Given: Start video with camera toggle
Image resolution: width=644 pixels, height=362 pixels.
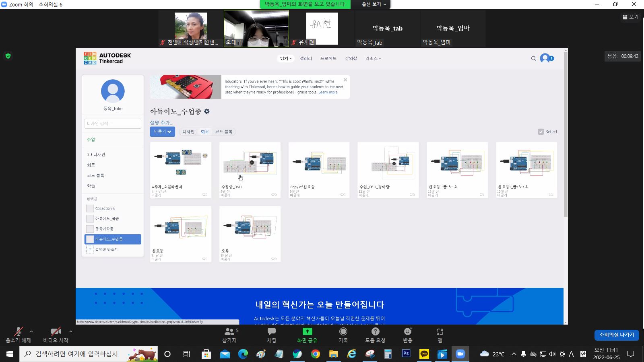Looking at the screenshot, I should [x=56, y=332].
